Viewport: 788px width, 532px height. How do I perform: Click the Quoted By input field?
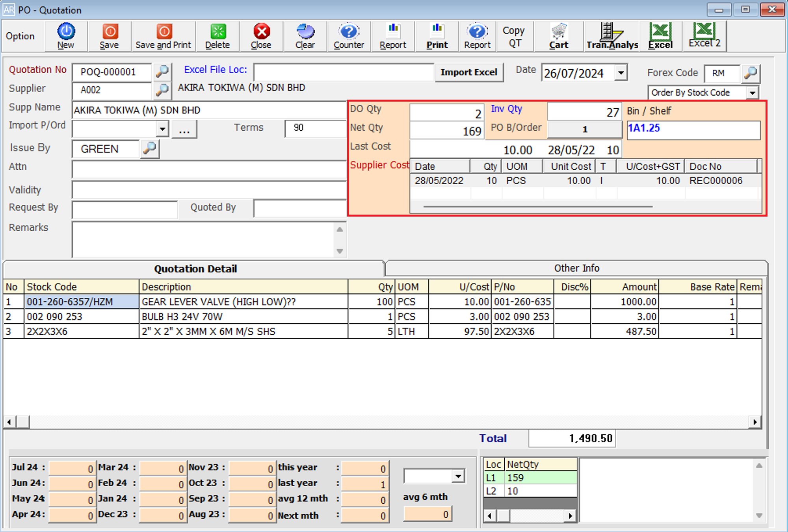coord(300,209)
